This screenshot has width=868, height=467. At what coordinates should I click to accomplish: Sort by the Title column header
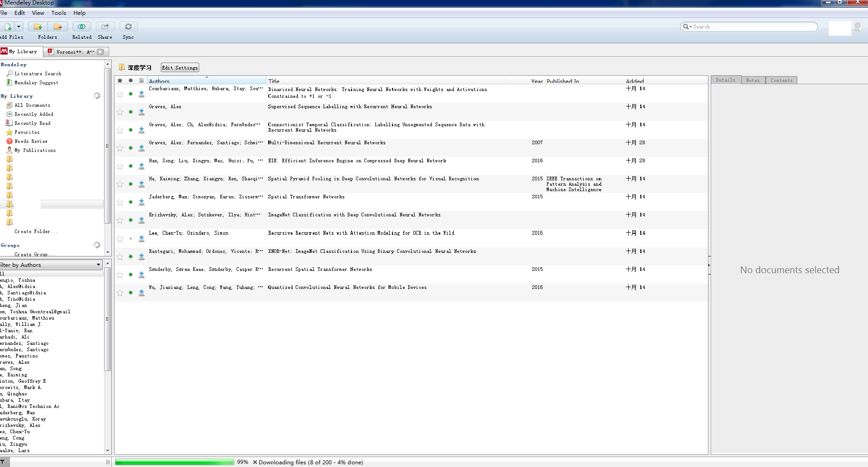pyautogui.click(x=385, y=81)
